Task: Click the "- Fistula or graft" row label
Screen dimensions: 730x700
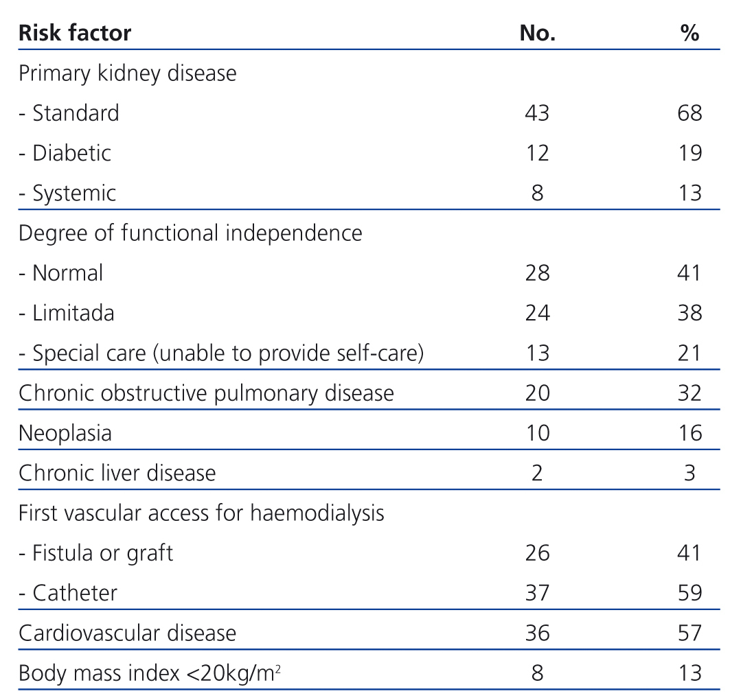Action: pos(95,552)
